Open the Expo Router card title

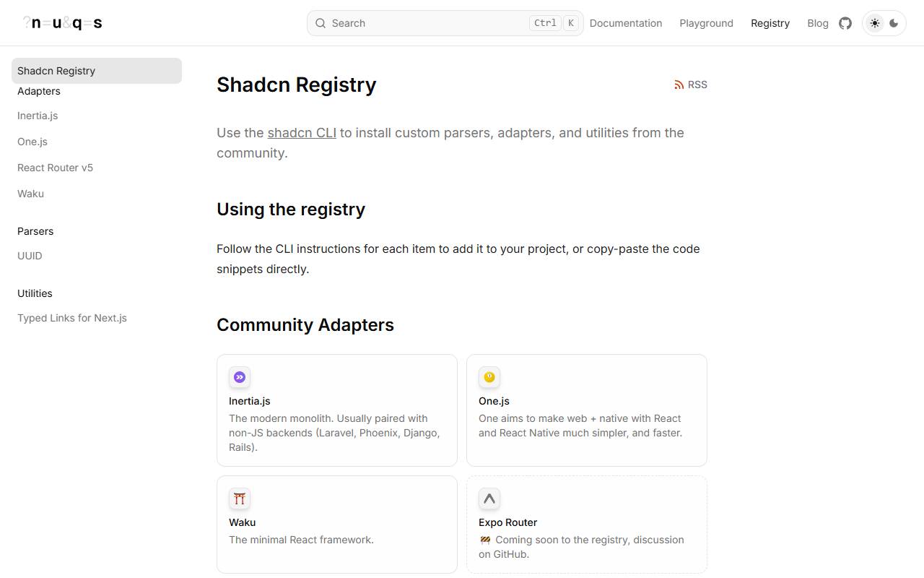(x=508, y=522)
